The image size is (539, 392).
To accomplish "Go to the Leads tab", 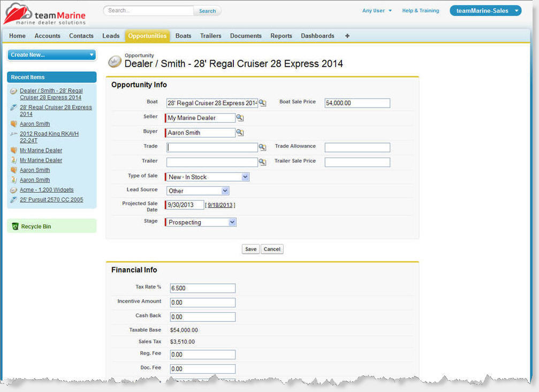I will (x=111, y=36).
